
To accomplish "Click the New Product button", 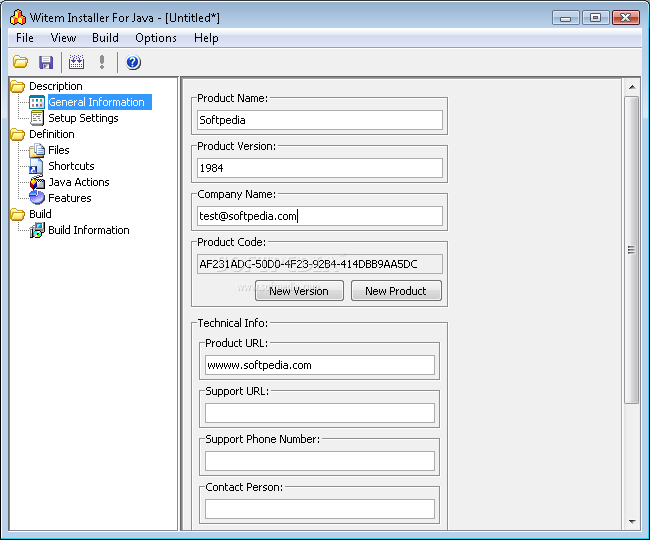I will (396, 291).
